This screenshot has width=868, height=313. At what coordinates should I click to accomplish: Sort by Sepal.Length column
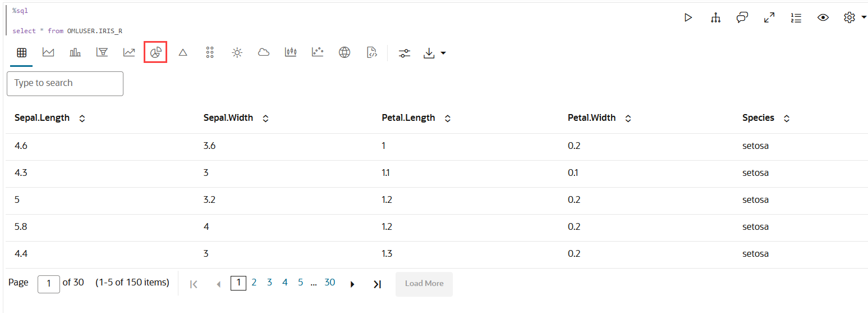82,119
